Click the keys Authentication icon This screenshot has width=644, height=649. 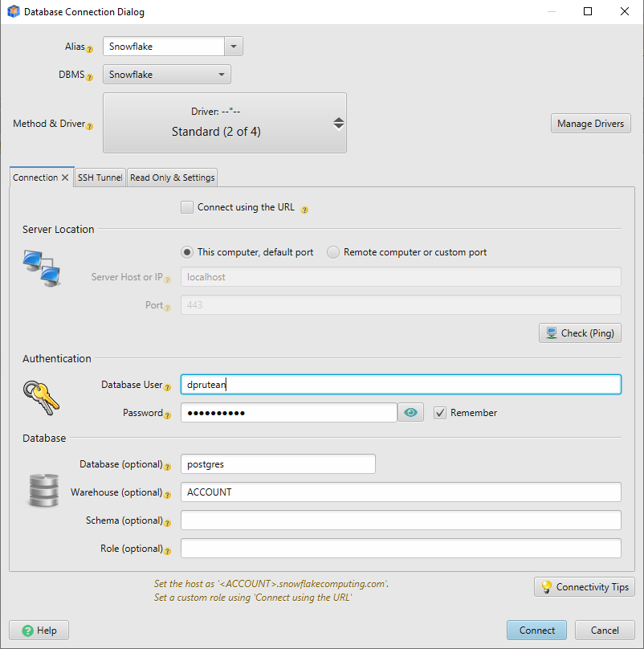(42, 398)
